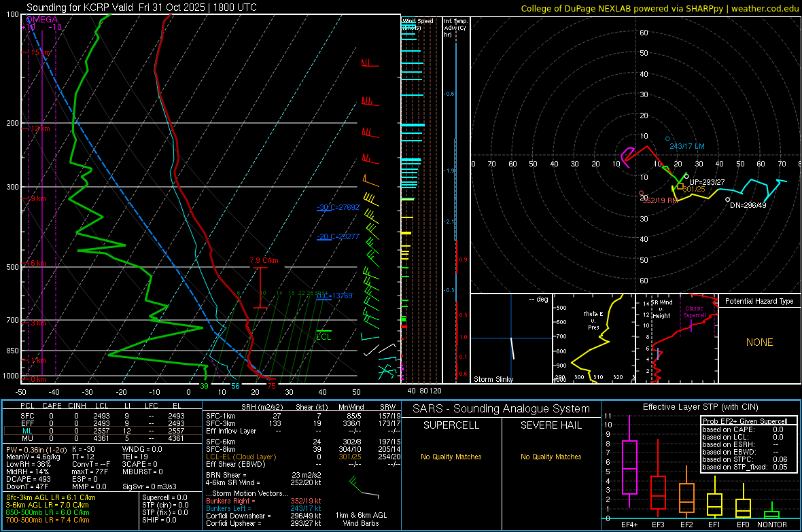The image size is (802, 532).
Task: Select the SFC-3km row in SRH table
Action: (303, 423)
